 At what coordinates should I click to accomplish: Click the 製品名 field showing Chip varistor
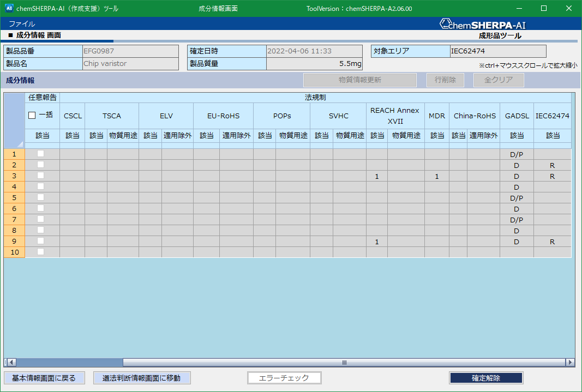[130, 64]
